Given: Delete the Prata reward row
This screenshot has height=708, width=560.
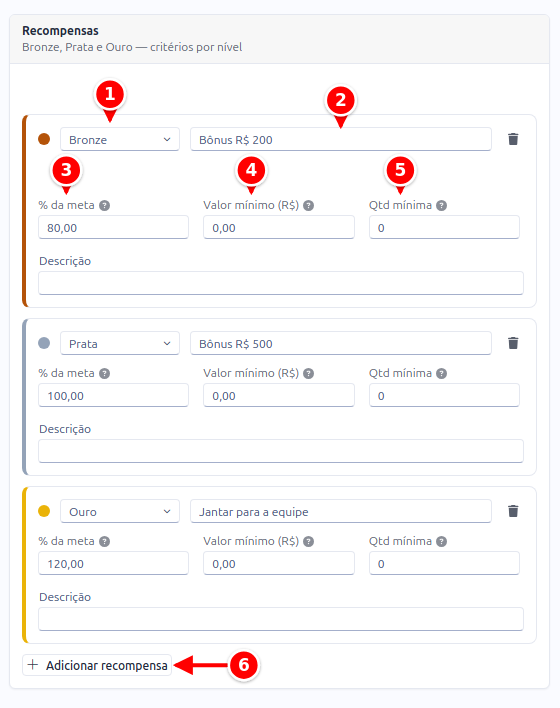Looking at the screenshot, I should pos(513,343).
